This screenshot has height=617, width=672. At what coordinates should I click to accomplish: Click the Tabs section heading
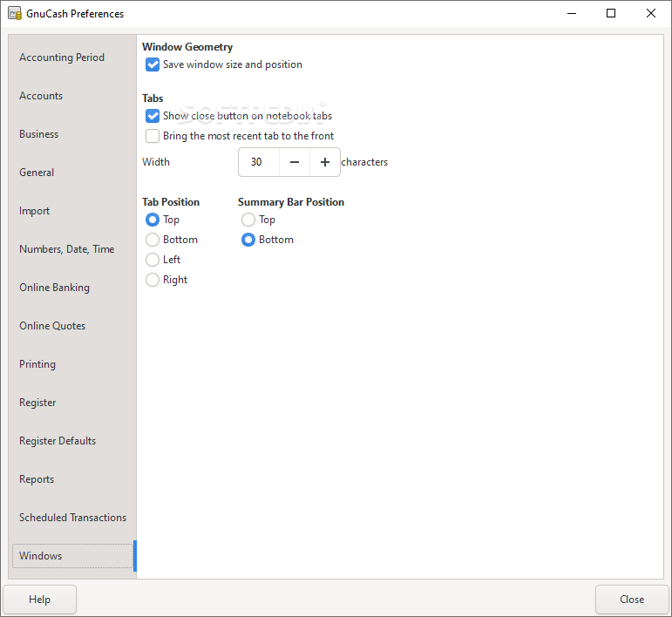tap(153, 98)
